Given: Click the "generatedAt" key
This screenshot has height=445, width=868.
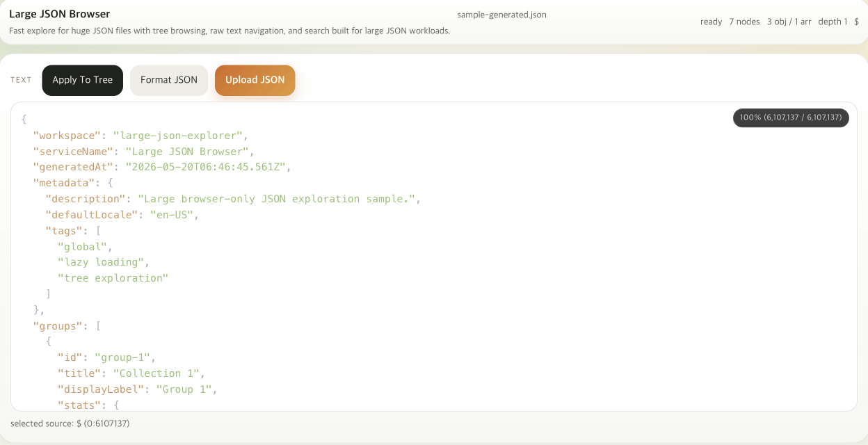Looking at the screenshot, I should (74, 167).
